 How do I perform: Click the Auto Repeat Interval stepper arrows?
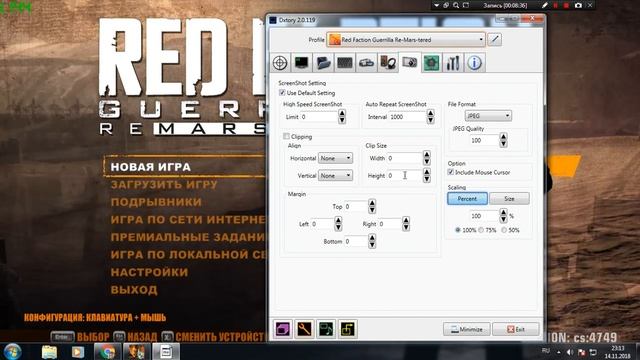430,117
